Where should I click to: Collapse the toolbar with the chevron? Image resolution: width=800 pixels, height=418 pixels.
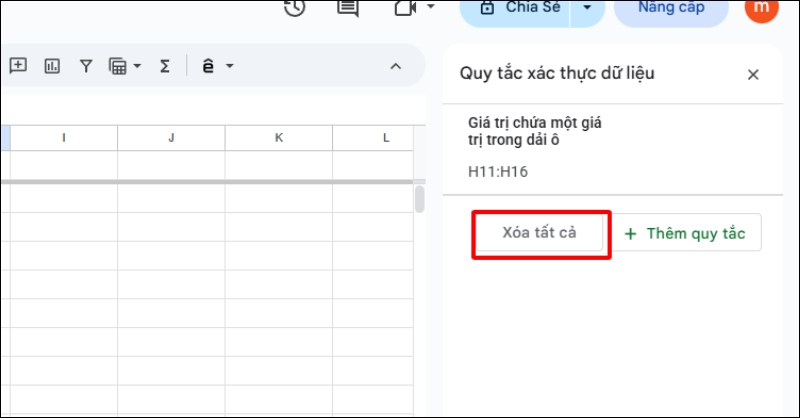click(x=395, y=66)
